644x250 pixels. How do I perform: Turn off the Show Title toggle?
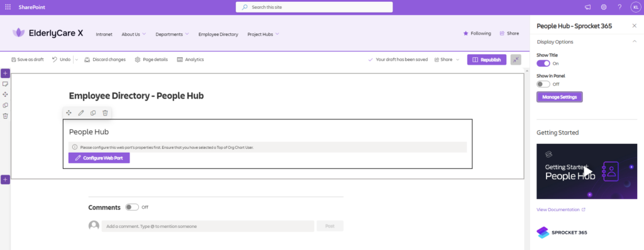[543, 63]
